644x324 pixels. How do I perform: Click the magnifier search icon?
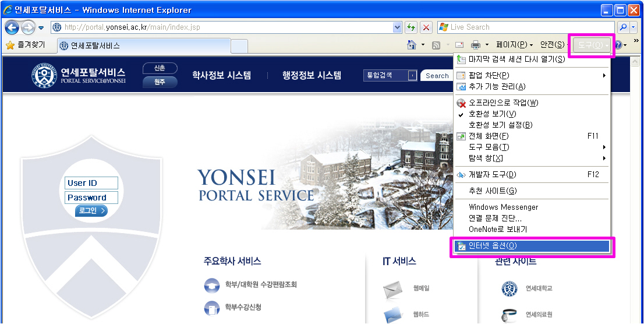click(624, 27)
